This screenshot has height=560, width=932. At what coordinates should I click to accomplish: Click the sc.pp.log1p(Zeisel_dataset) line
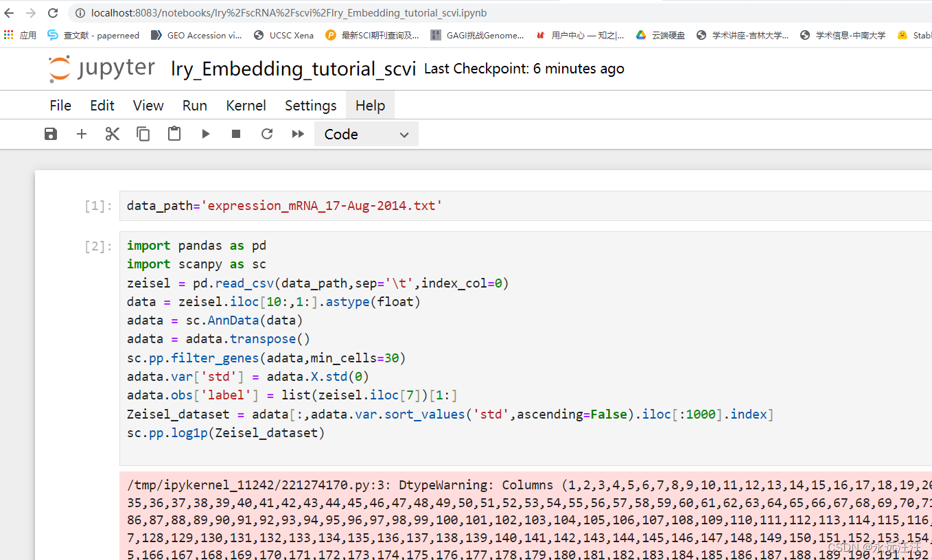click(226, 433)
